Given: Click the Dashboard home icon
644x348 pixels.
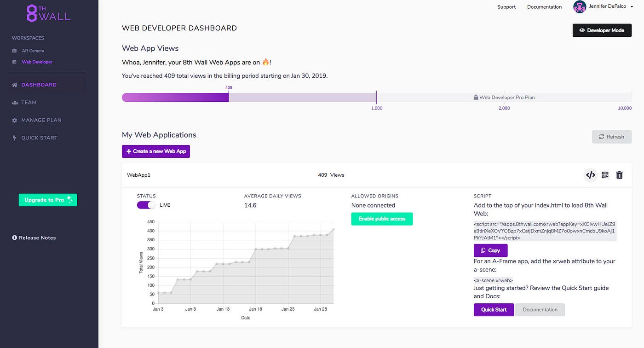Looking at the screenshot, I should tap(14, 84).
